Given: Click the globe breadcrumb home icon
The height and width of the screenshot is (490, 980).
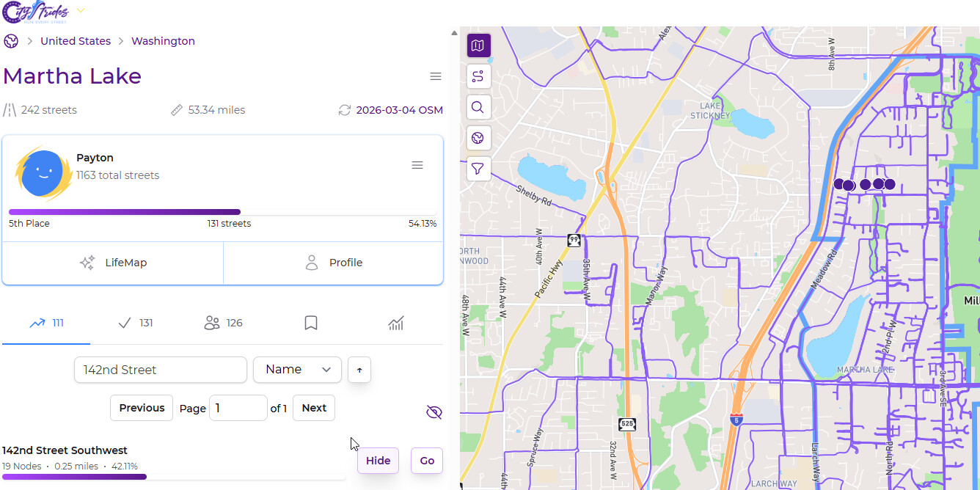Looking at the screenshot, I should tap(11, 41).
